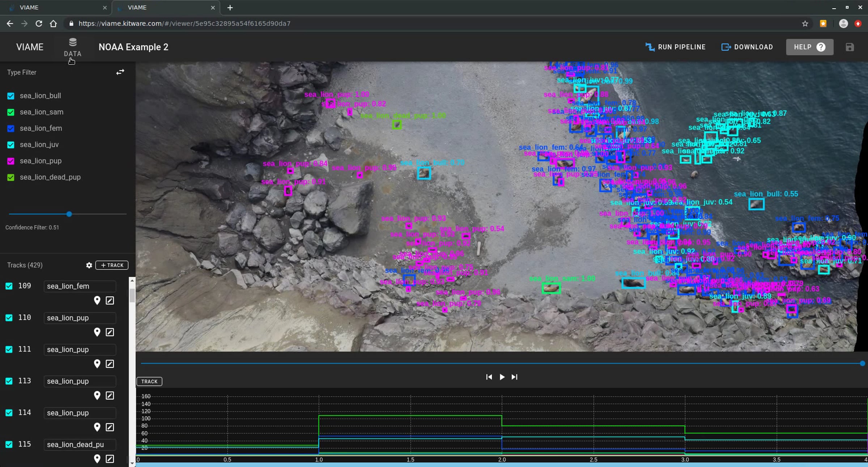Viewport: 868px width, 467px height.
Task: Toggle the sea_lion_pup checkbox
Action: (11, 161)
